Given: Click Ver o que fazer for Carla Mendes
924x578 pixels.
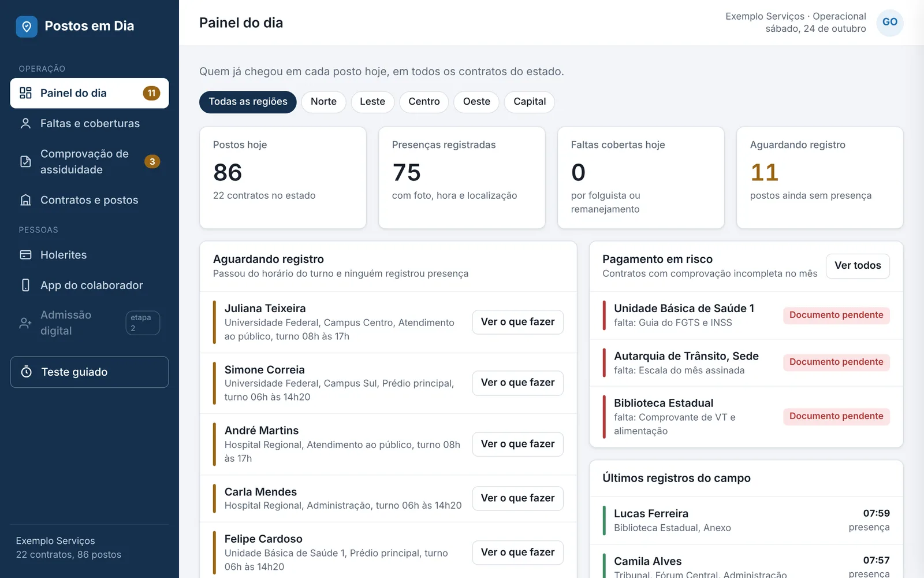Looking at the screenshot, I should (x=517, y=498).
